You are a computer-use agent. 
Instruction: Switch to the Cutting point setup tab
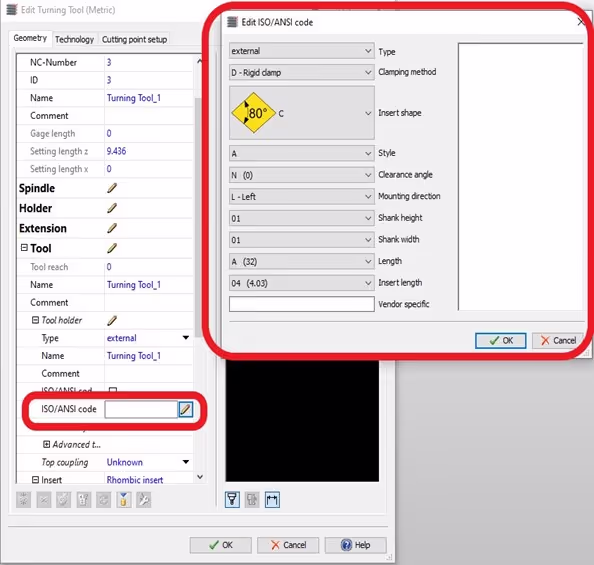point(134,39)
